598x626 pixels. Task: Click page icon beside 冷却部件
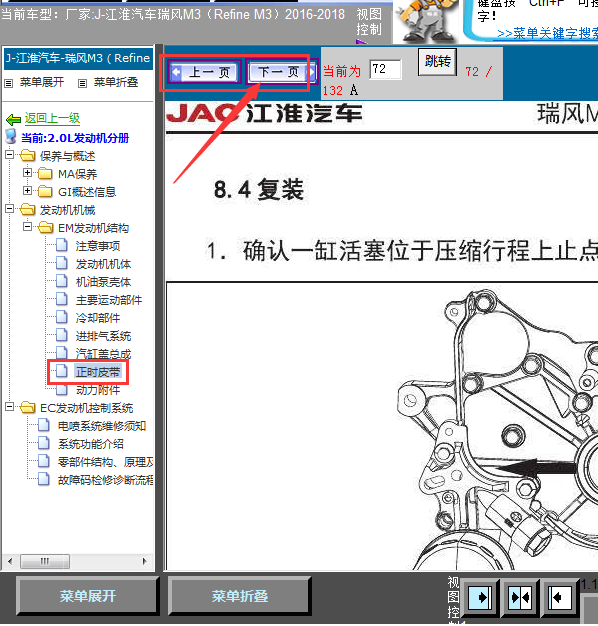(61, 317)
